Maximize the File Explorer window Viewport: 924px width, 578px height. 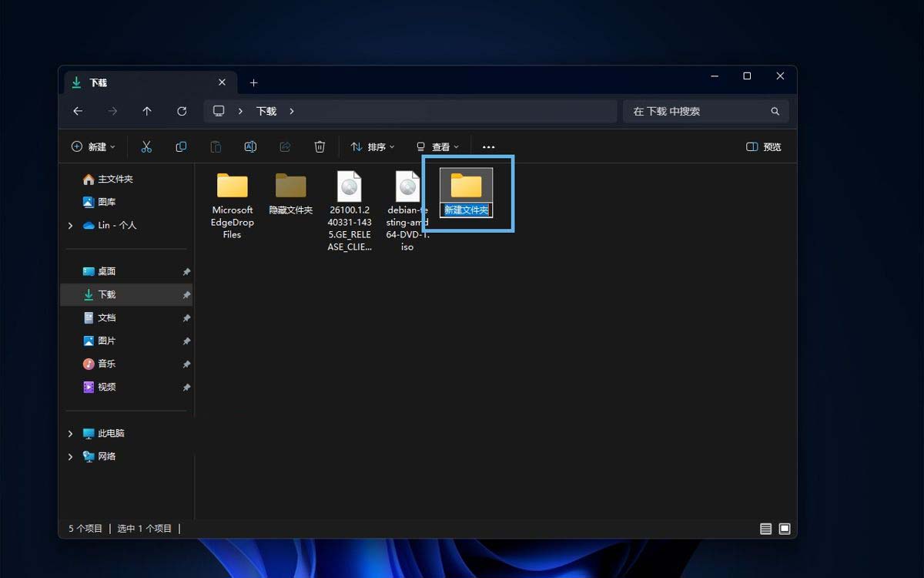tap(747, 76)
